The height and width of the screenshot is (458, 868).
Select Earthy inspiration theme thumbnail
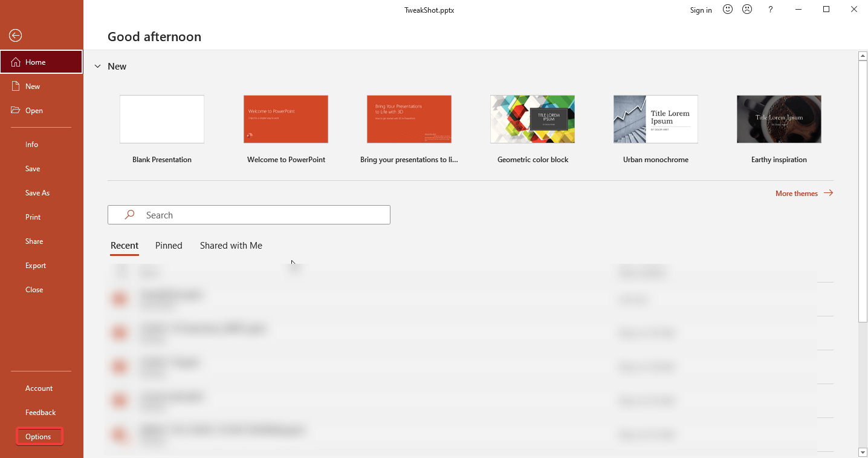[x=779, y=119]
